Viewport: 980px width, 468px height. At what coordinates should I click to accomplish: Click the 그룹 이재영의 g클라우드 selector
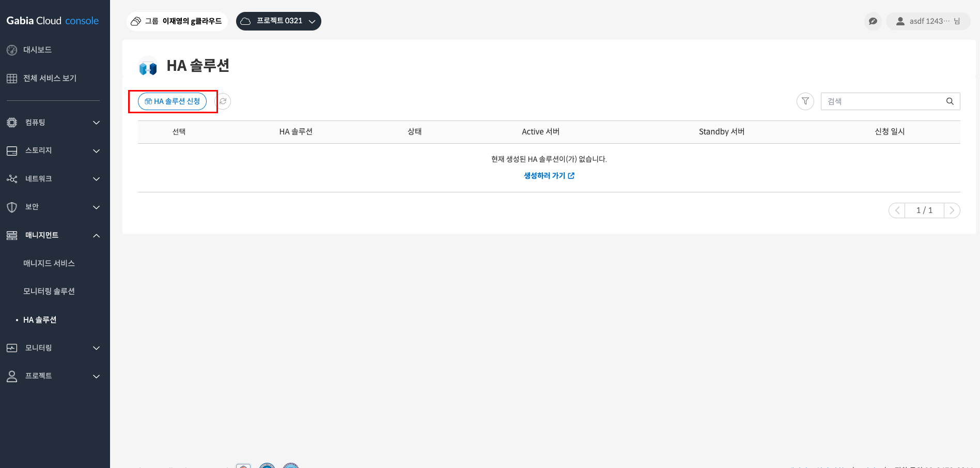(x=177, y=21)
